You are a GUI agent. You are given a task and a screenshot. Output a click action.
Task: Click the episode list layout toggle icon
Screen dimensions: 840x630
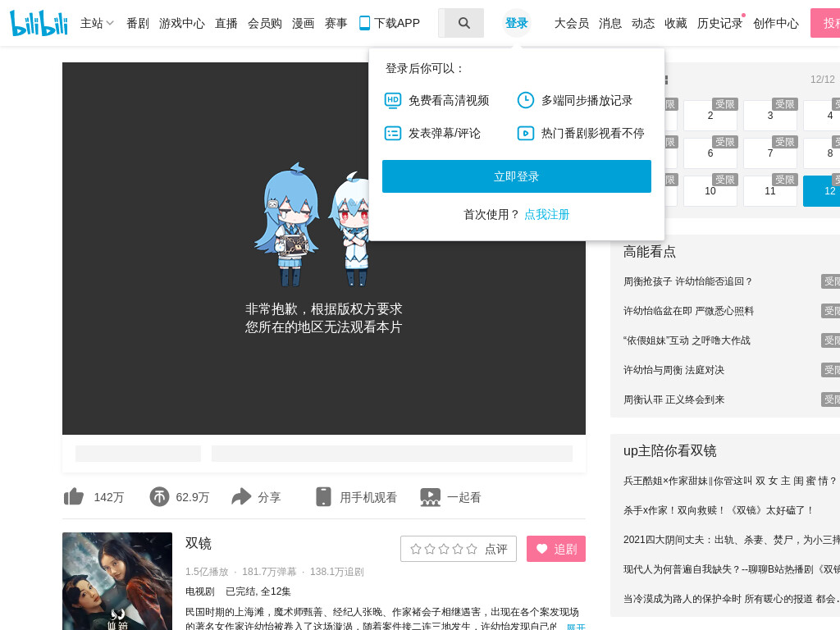pyautogui.click(x=666, y=80)
